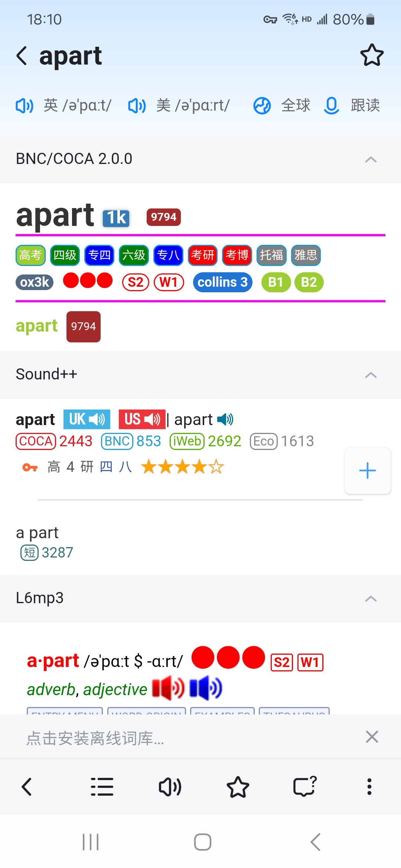
Task: Dismiss the offline dictionary install banner
Action: coord(372,737)
